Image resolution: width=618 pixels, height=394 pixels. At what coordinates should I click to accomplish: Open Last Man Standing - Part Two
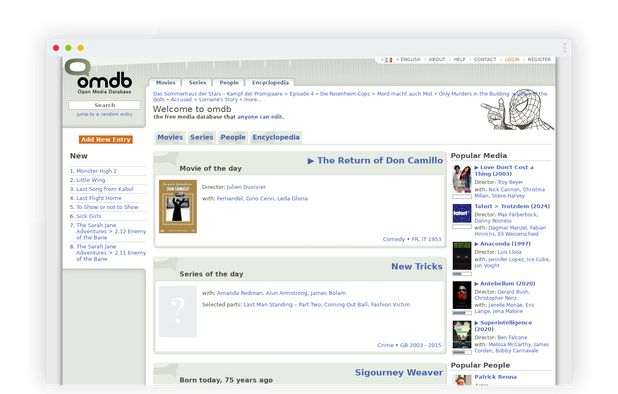tap(282, 305)
